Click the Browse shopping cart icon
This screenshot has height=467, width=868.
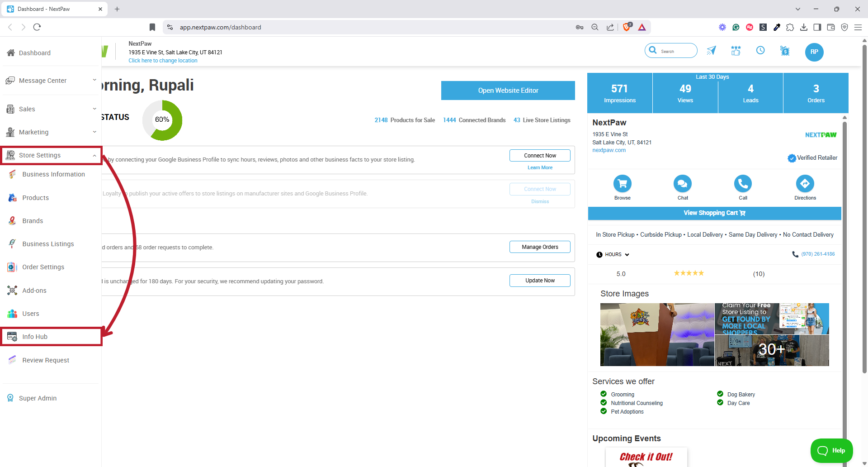pos(623,184)
